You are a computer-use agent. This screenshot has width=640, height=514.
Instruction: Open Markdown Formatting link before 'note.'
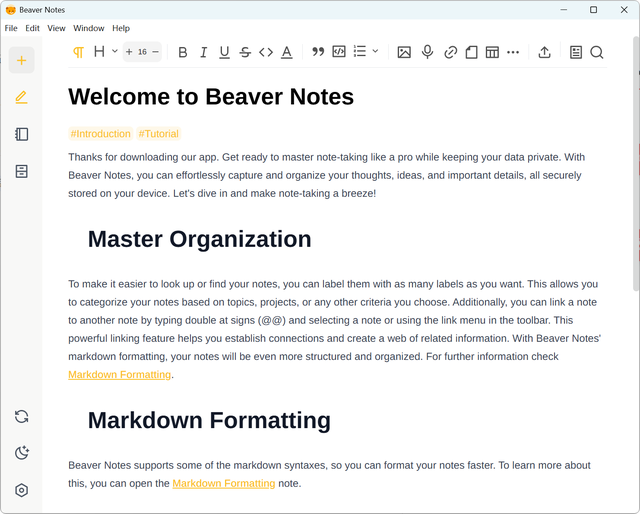point(224,483)
